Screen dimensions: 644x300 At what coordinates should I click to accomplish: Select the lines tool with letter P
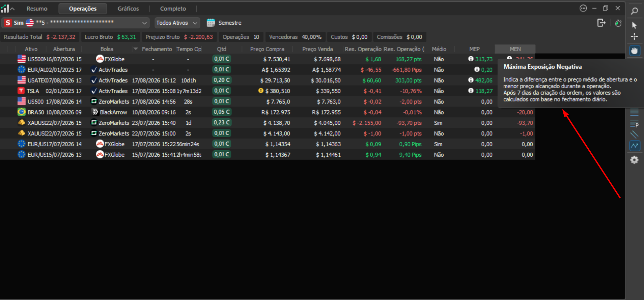coord(634,123)
